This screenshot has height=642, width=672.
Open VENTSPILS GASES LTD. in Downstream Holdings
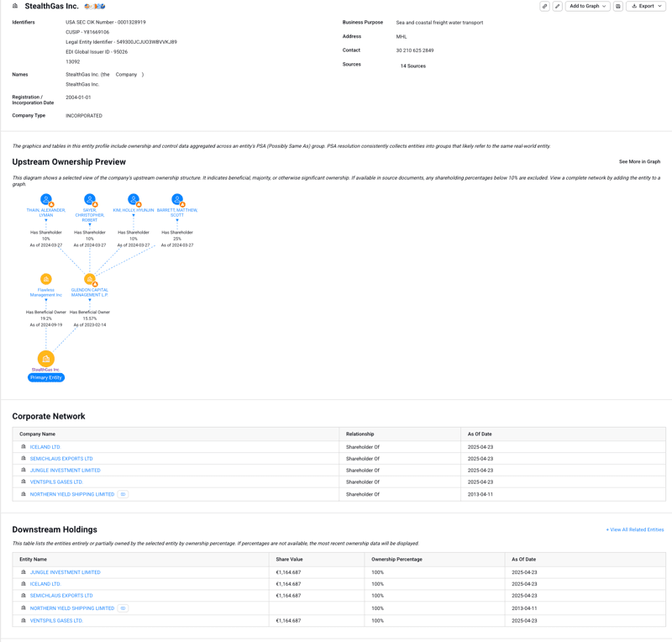pyautogui.click(x=56, y=621)
